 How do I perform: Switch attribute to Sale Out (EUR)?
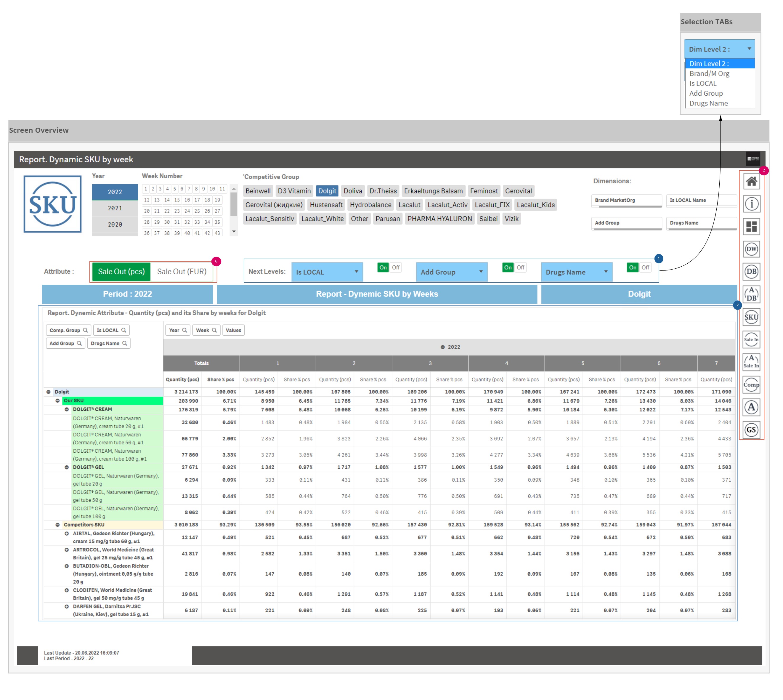[182, 272]
